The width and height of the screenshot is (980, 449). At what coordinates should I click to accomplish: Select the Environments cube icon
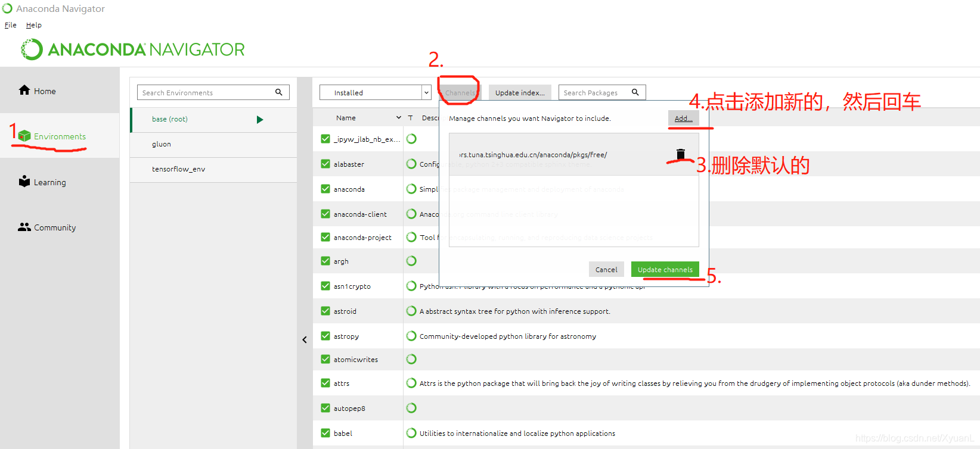(24, 136)
